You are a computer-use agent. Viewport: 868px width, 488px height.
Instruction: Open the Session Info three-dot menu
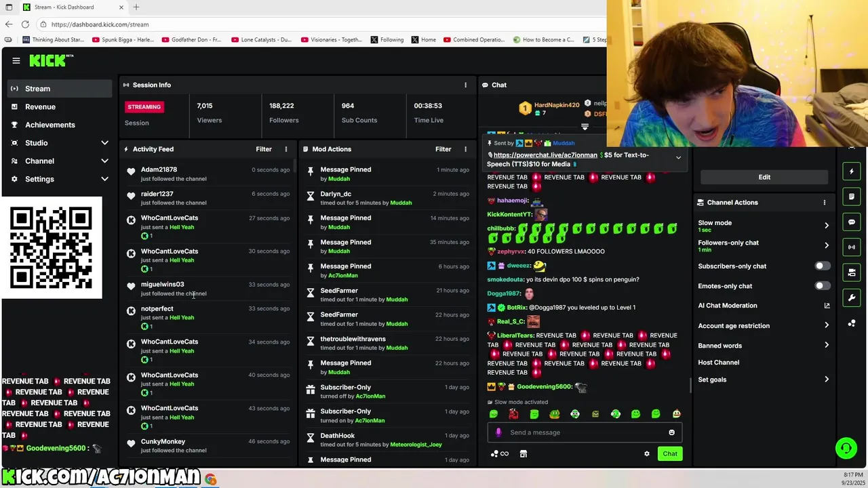point(465,85)
